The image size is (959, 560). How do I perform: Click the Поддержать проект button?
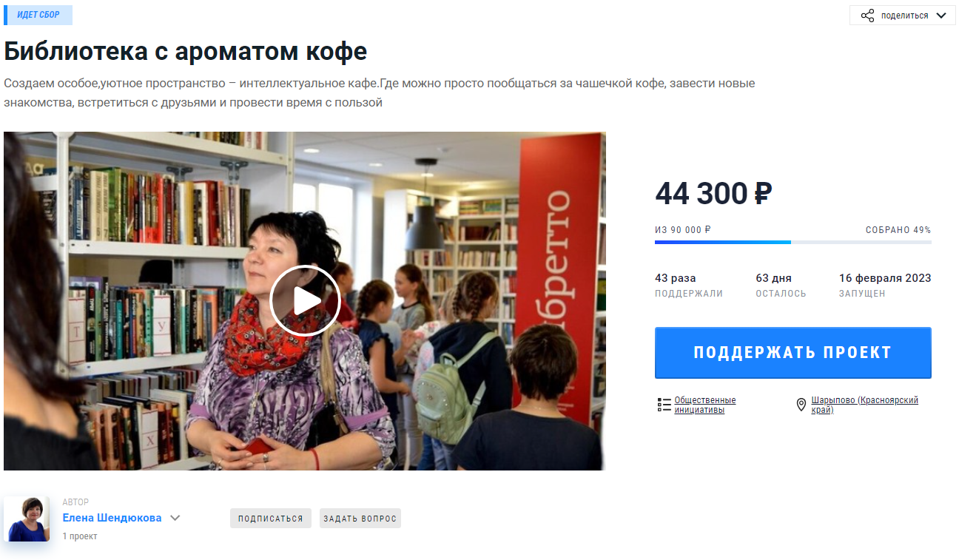coord(793,353)
